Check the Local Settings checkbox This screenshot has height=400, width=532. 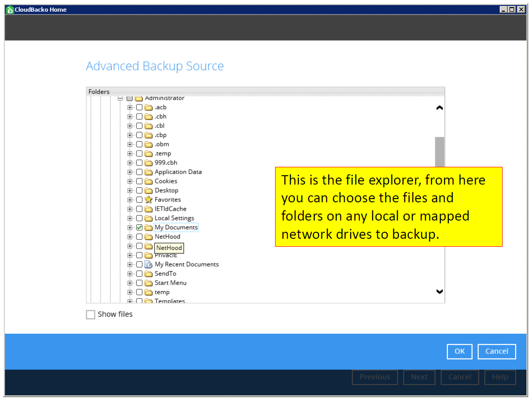[x=140, y=218]
